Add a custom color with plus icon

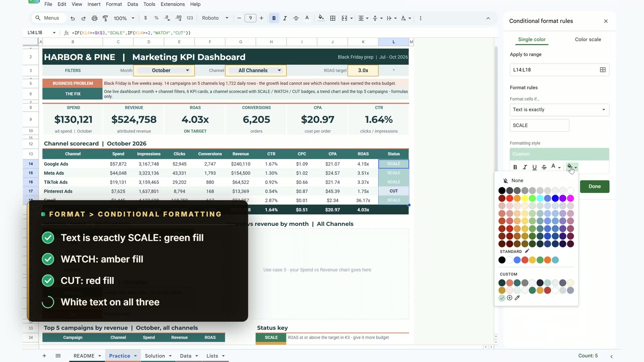point(510,298)
